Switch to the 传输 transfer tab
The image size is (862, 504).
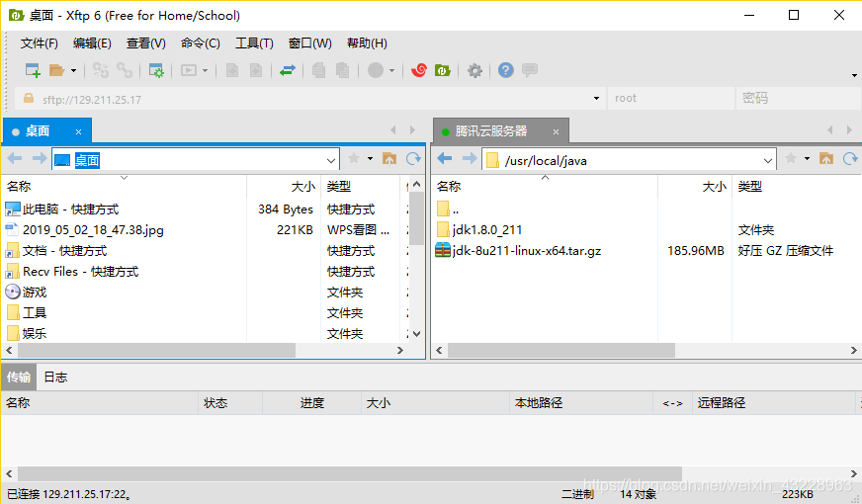click(19, 378)
